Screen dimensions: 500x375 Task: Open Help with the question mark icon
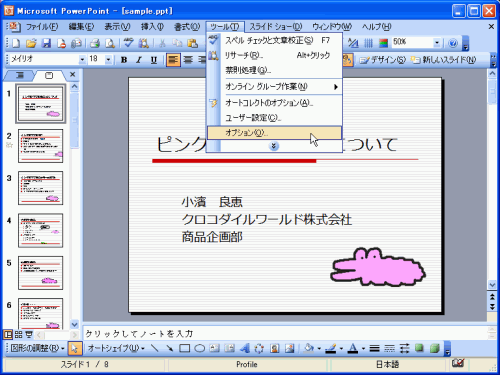453,43
